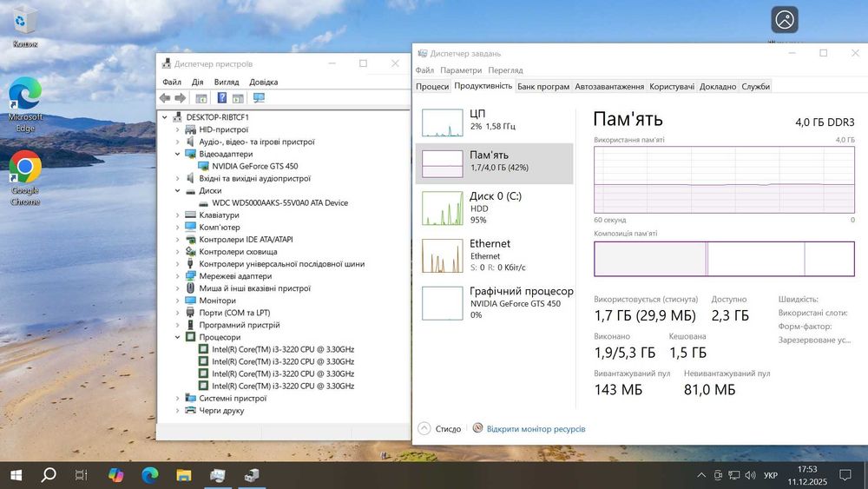Open the Файл menu in Device Manager
Viewport: 868px width, 489px height.
172,82
